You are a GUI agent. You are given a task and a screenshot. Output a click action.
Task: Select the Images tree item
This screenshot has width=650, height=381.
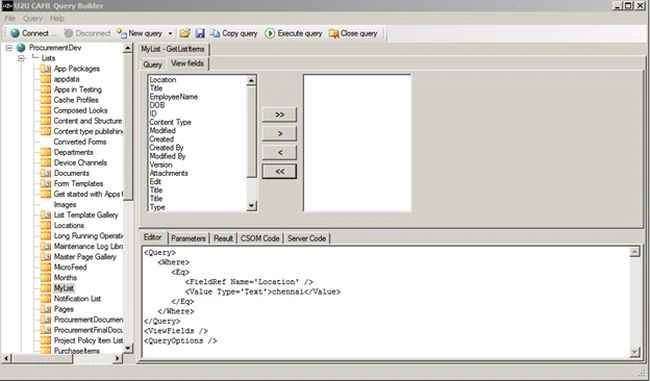(65, 204)
